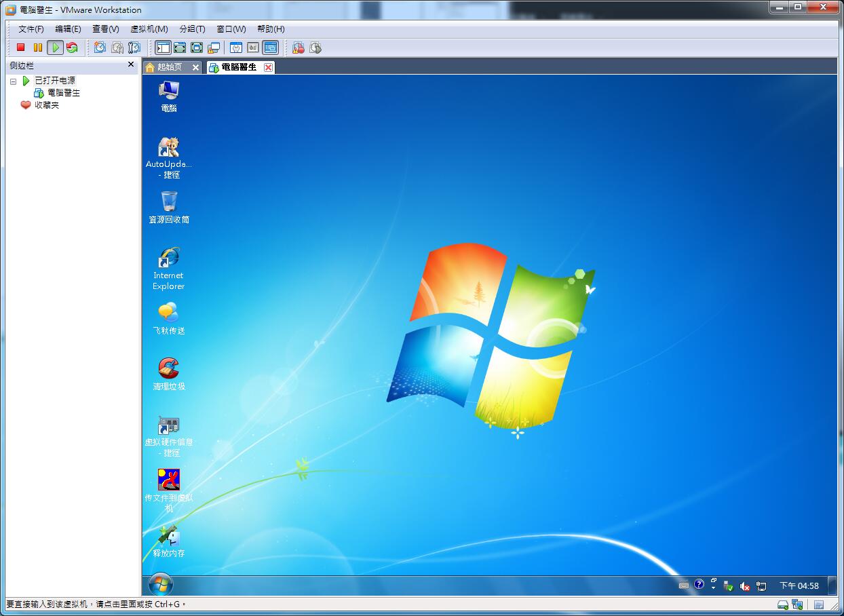Toggle the console view toolbar button

[271, 47]
